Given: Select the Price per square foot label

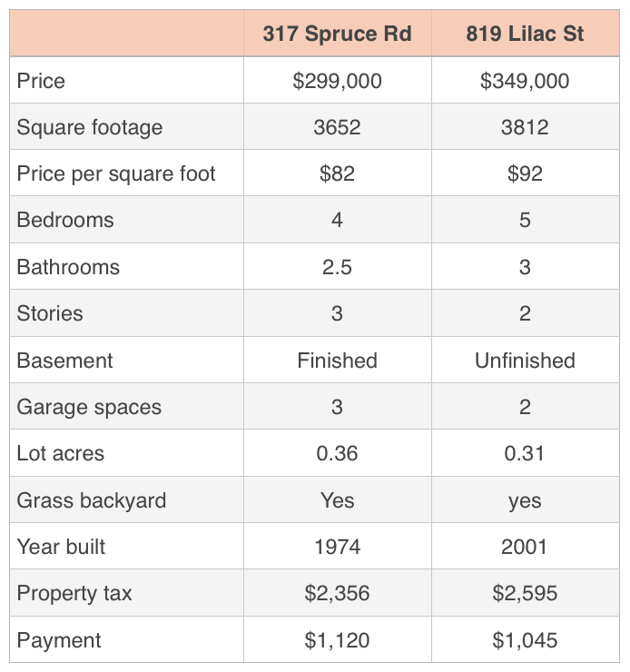Looking at the screenshot, I should point(127,173).
